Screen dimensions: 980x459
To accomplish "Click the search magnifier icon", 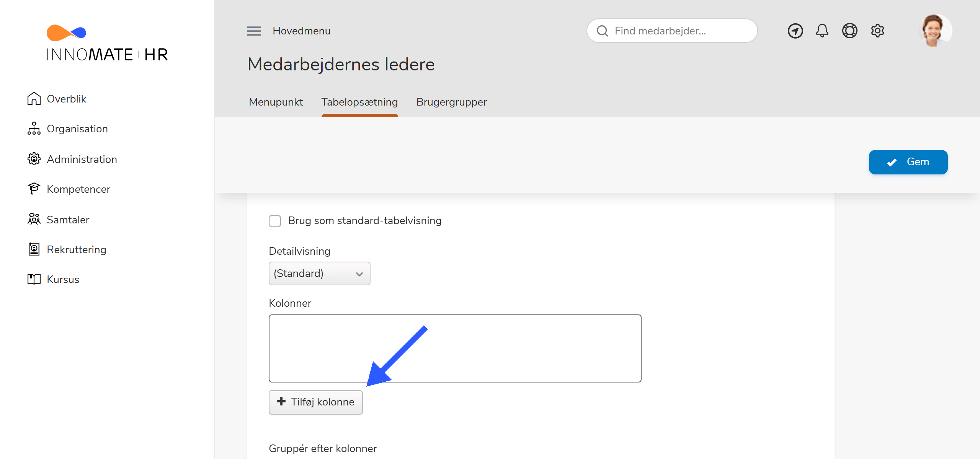I will pyautogui.click(x=602, y=31).
